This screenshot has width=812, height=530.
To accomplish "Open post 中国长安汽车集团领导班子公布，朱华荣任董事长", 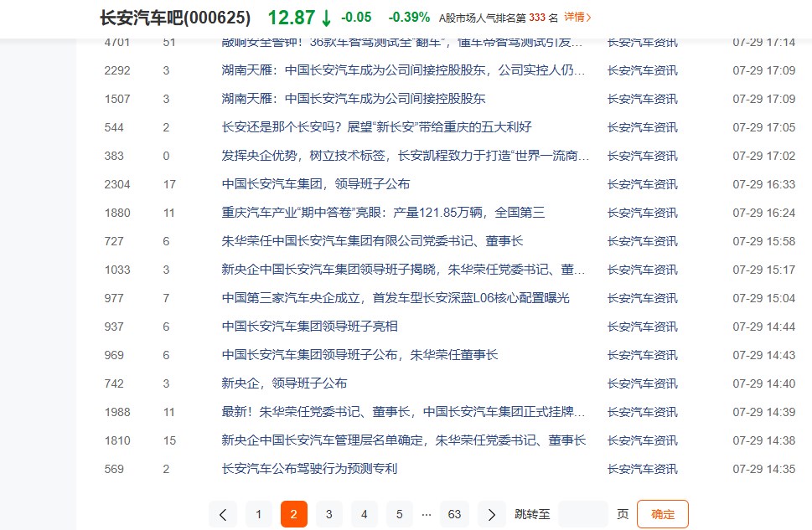I will tap(359, 355).
